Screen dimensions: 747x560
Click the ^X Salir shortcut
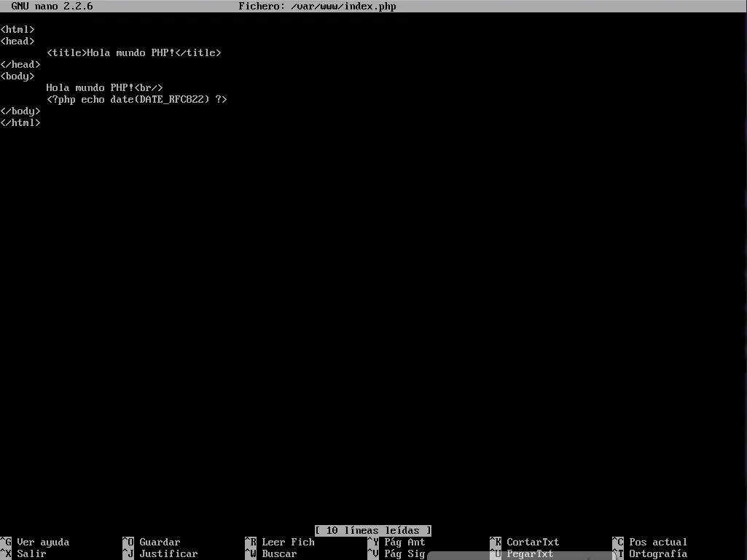tap(23, 553)
